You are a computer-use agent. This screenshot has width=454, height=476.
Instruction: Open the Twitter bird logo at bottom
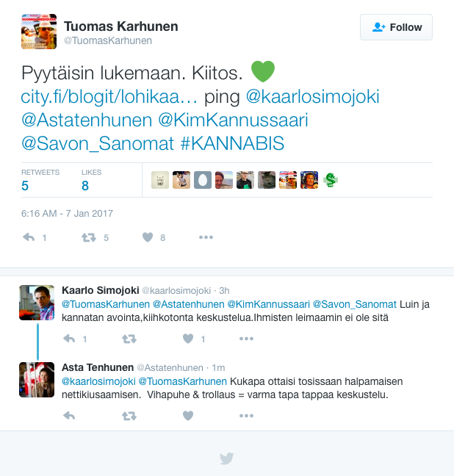(227, 458)
